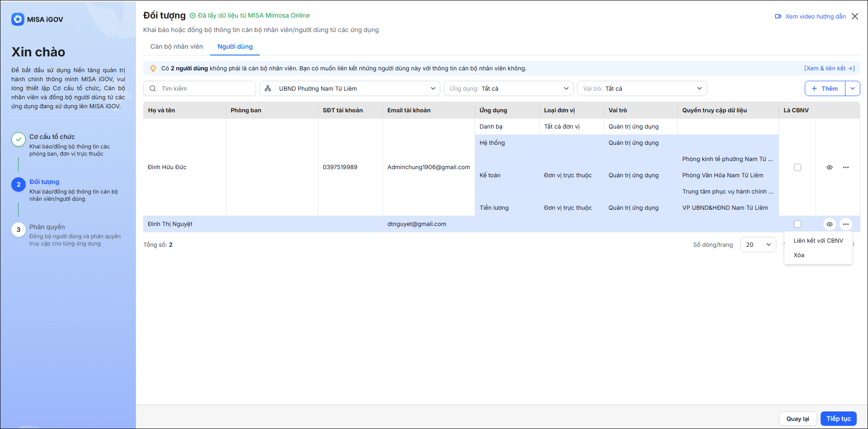This screenshot has width=868, height=429.
Task: Click the green checkmark for Cơ cấu tổ chức step
Action: 19,139
